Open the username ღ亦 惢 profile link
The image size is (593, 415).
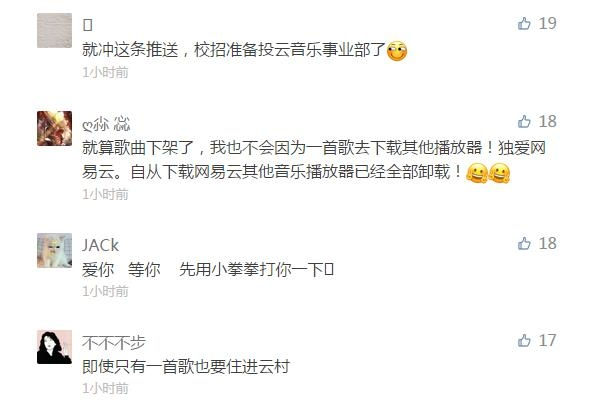click(106, 124)
